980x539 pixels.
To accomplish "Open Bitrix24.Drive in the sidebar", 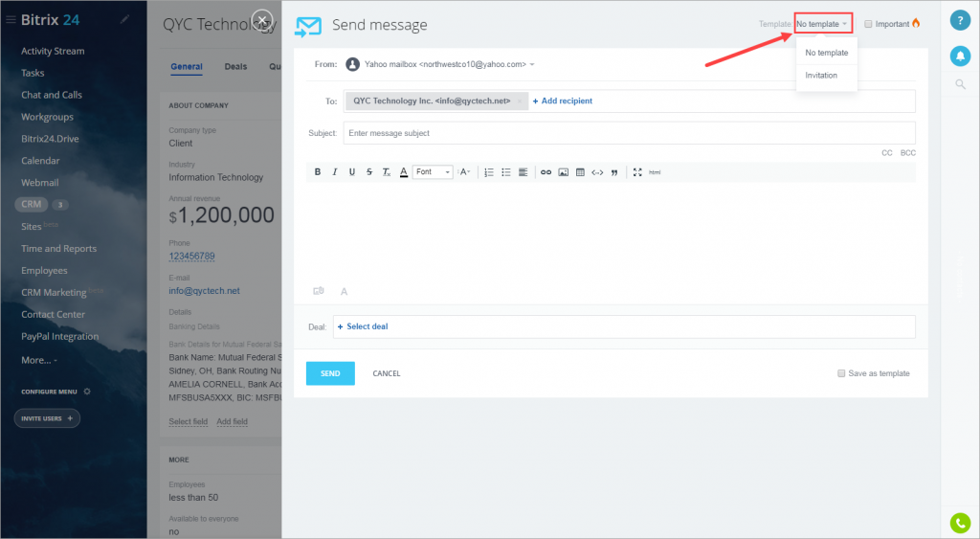I will [x=50, y=139].
